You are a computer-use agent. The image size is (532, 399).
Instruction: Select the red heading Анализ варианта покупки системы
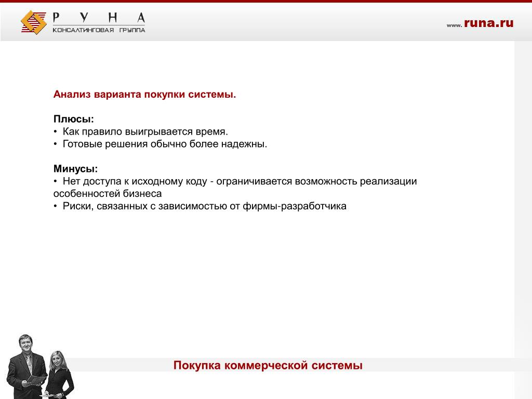click(144, 94)
